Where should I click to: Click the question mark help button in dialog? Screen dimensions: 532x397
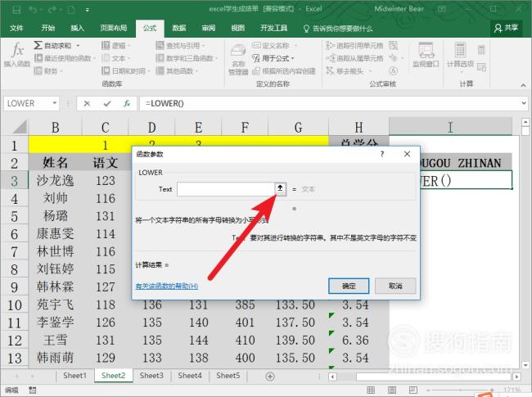(x=382, y=154)
